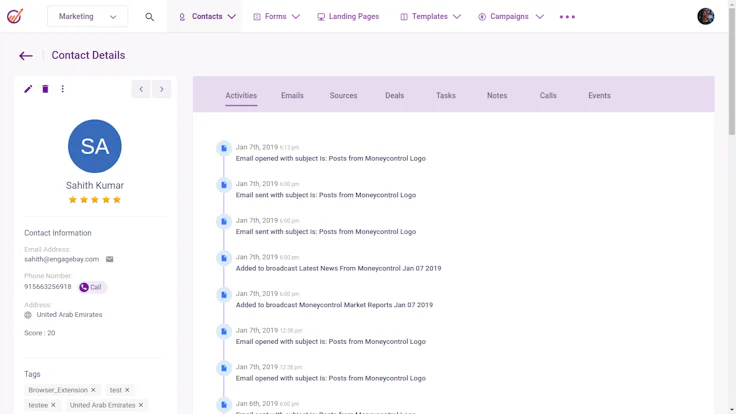Delete contact with the trash icon

(x=45, y=89)
